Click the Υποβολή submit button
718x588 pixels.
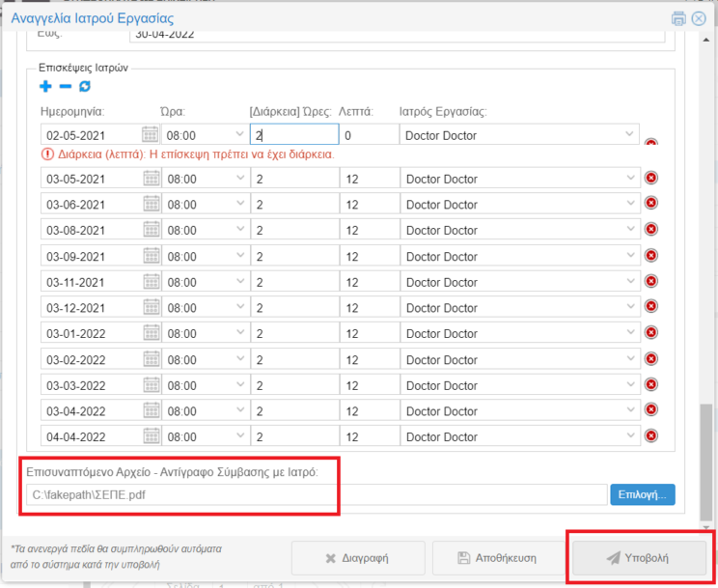[639, 558]
